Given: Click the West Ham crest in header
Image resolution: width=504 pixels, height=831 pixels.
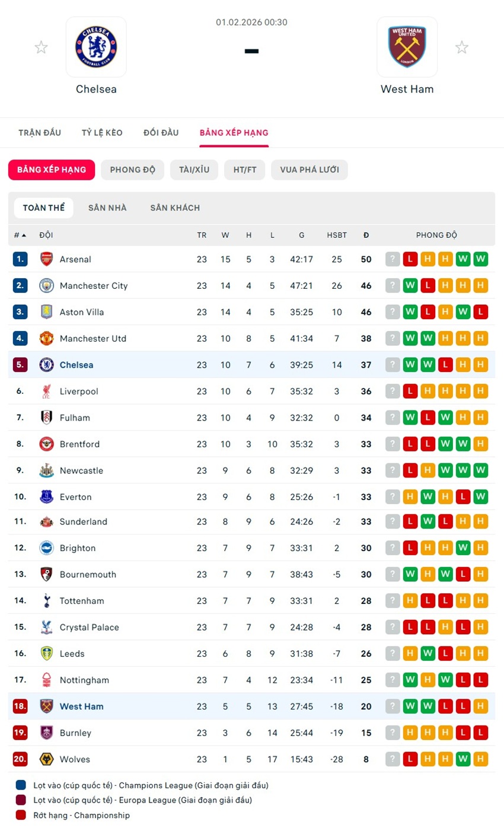Looking at the screenshot, I should (407, 47).
